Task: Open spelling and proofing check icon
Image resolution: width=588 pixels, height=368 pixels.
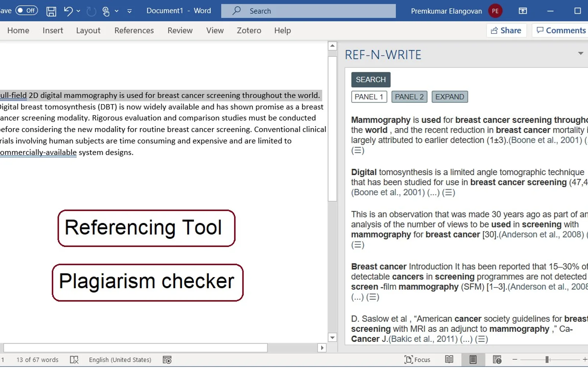Action: (x=74, y=360)
